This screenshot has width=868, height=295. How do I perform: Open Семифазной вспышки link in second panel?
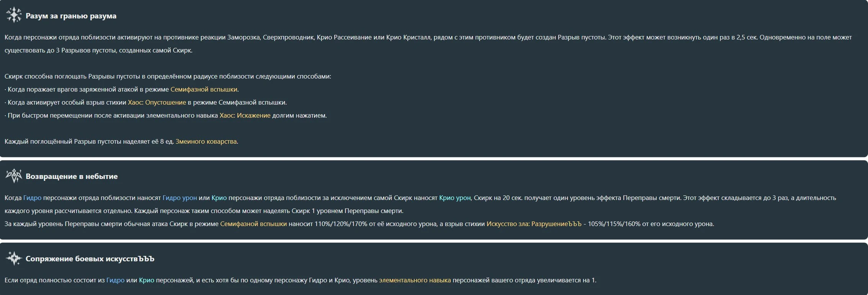(253, 224)
